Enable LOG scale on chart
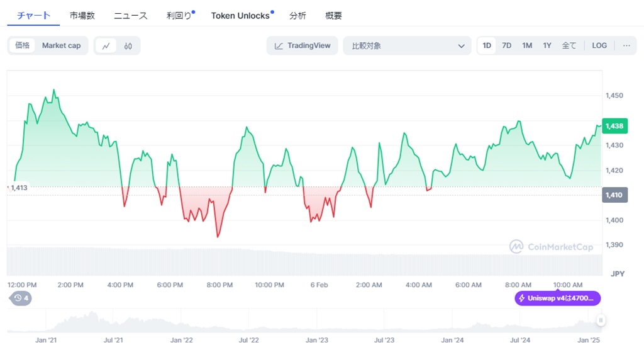 (599, 45)
